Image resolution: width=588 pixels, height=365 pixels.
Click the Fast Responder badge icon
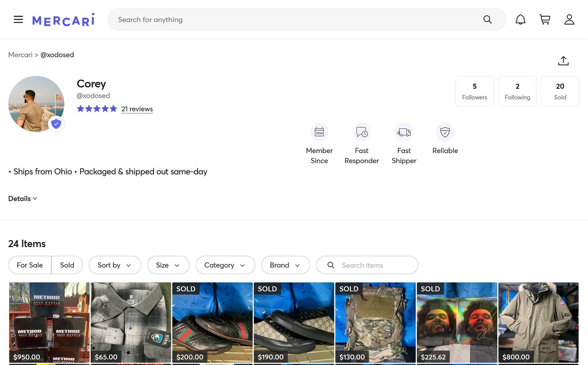click(361, 132)
